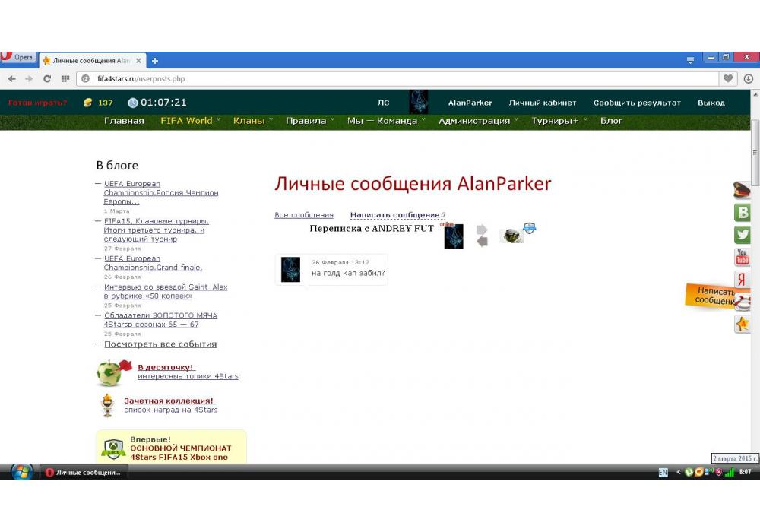Open Windows Start button
Image resolution: width=760 pixels, height=532 pixels.
[22, 471]
